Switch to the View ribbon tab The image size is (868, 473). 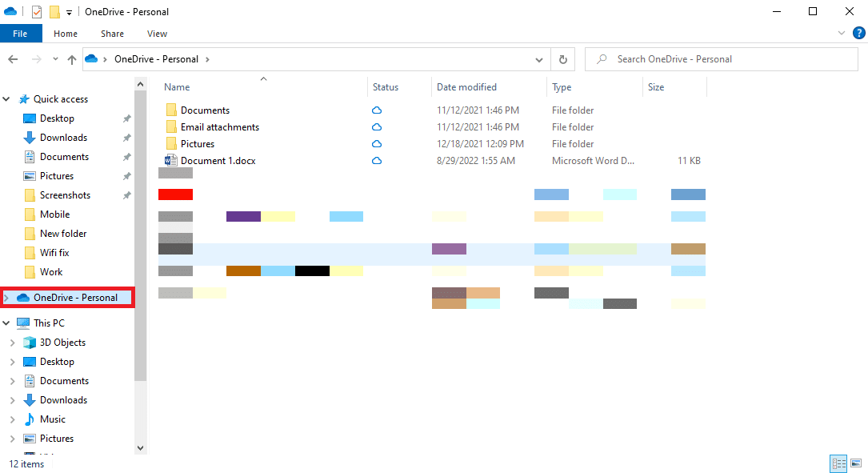coord(158,34)
